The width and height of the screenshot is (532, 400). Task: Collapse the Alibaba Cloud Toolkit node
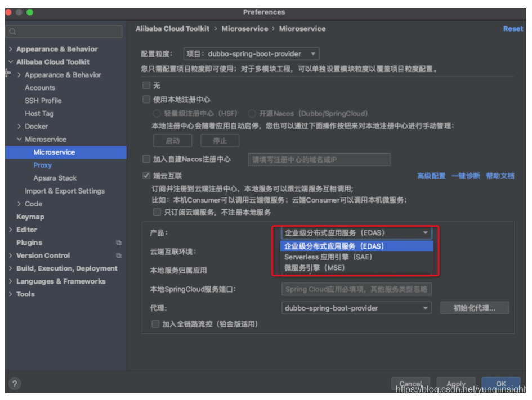(11, 62)
